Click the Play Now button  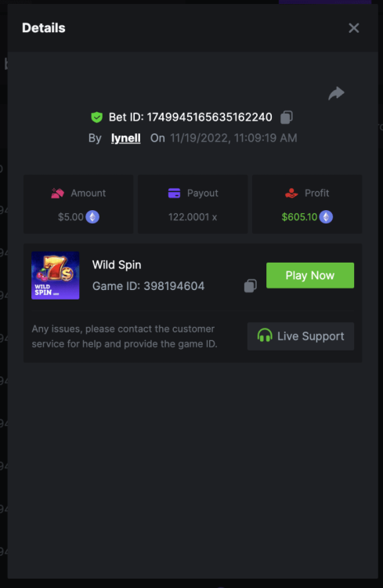click(x=310, y=275)
